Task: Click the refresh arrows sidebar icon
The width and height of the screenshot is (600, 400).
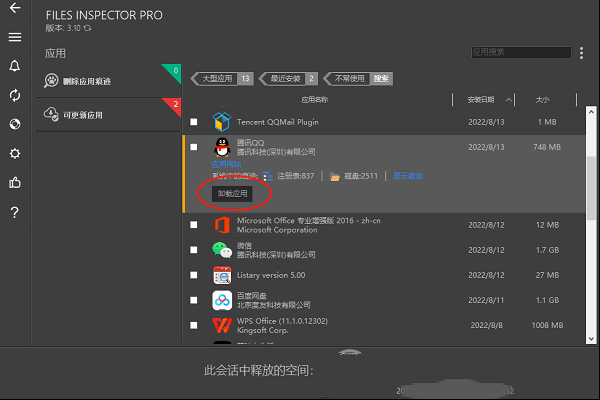Action: pos(14,95)
